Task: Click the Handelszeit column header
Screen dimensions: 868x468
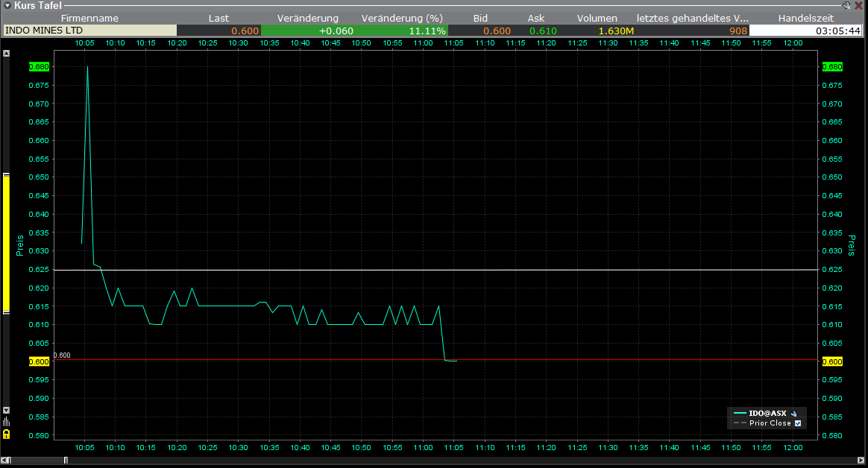Action: click(x=806, y=18)
